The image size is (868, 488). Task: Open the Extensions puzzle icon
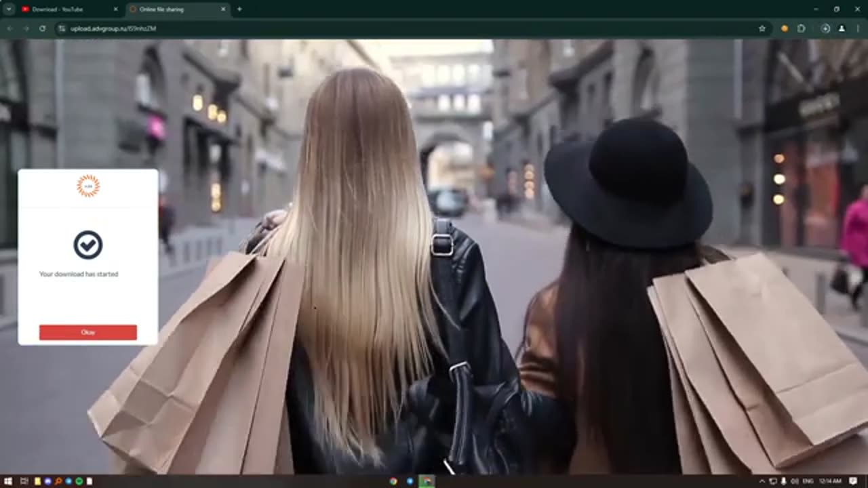pos(802,28)
